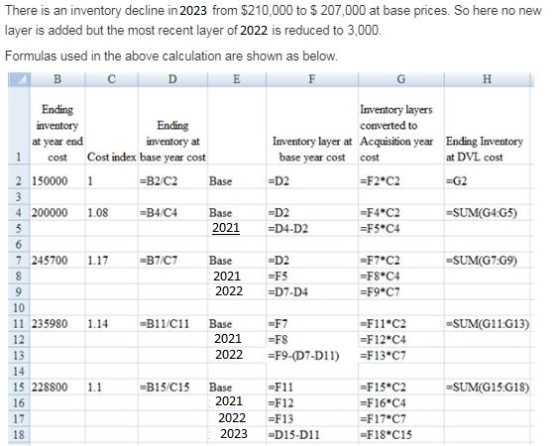Click cost index cell 1.08

coord(111,213)
